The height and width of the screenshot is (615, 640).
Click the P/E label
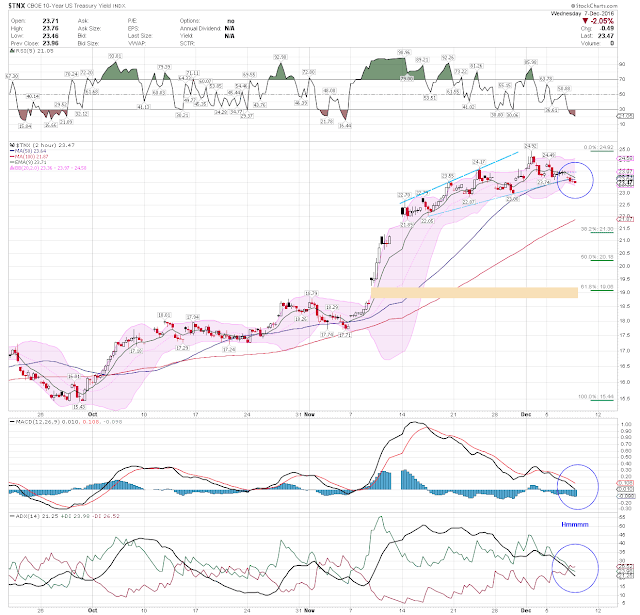tap(132, 21)
